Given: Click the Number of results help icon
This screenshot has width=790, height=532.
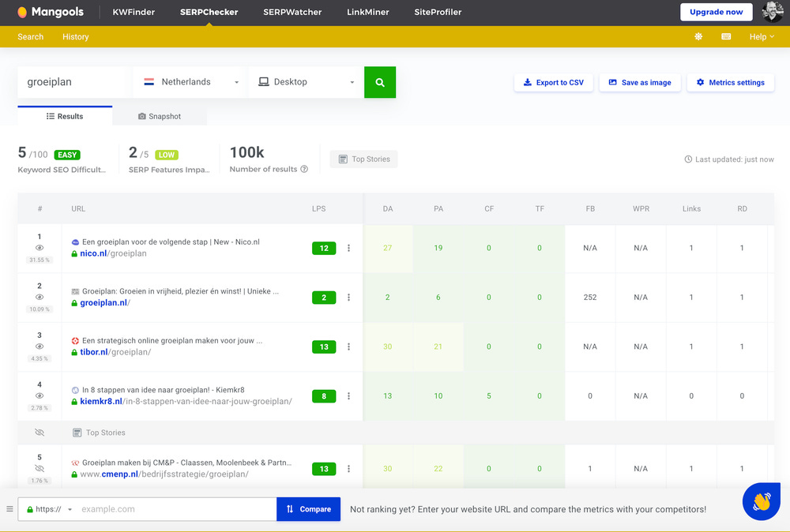Looking at the screenshot, I should pos(304,169).
